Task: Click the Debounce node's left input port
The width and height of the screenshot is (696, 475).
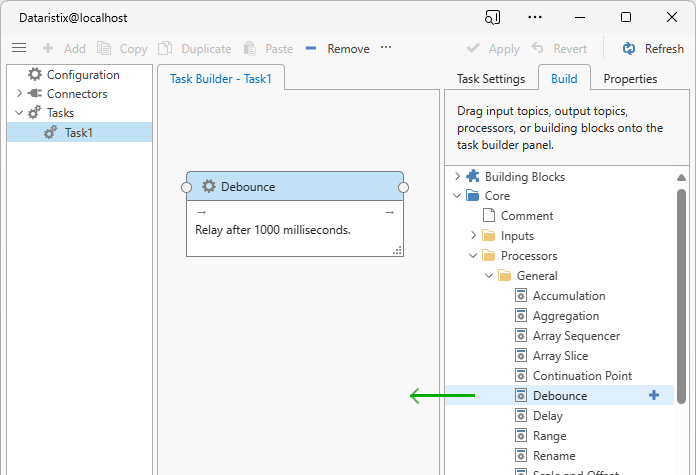Action: coord(187,187)
